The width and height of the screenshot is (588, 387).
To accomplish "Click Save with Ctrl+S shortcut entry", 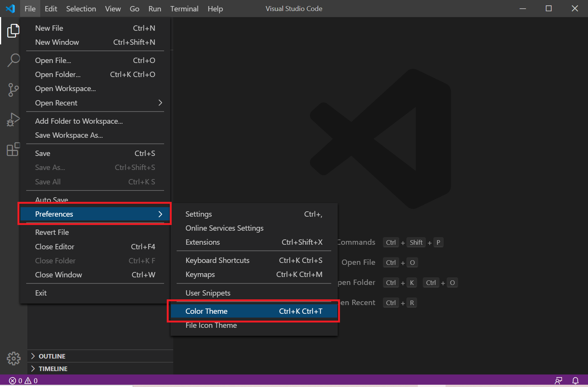I will [x=95, y=153].
